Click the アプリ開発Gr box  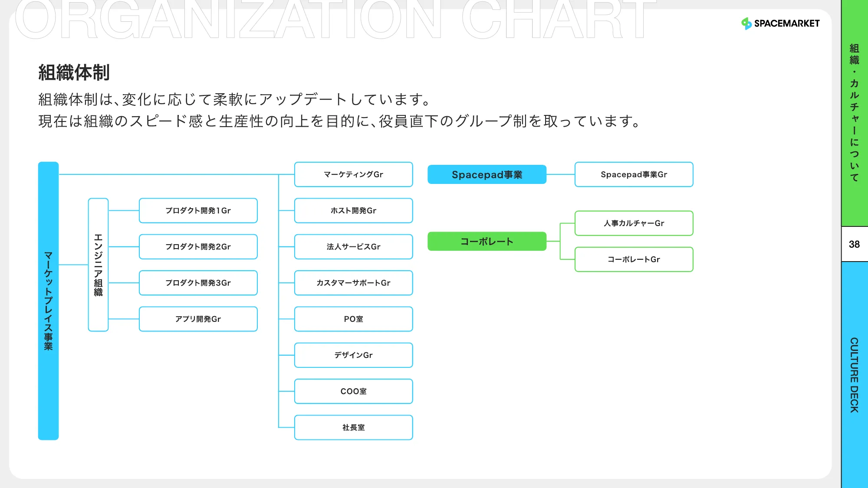(198, 319)
